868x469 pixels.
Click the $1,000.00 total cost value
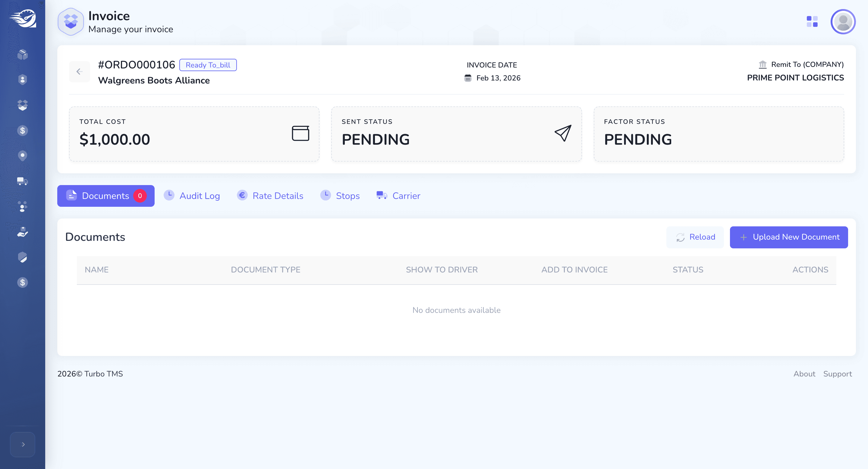(115, 140)
